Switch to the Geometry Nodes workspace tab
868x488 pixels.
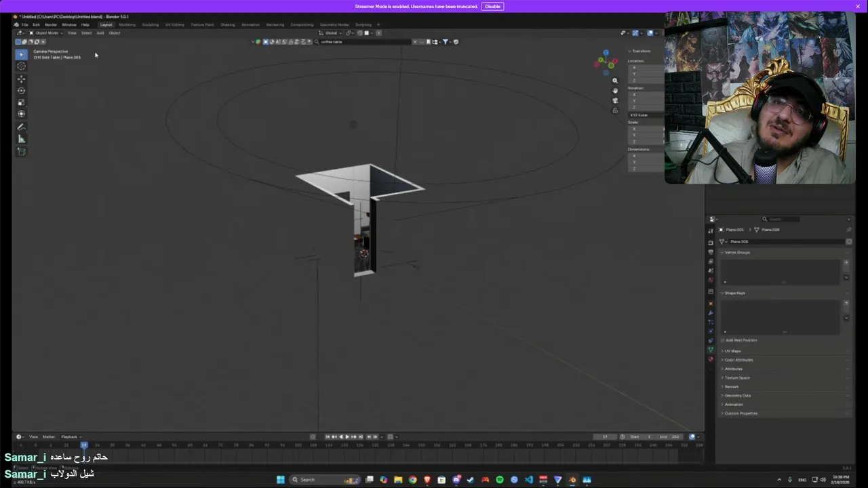(334, 24)
